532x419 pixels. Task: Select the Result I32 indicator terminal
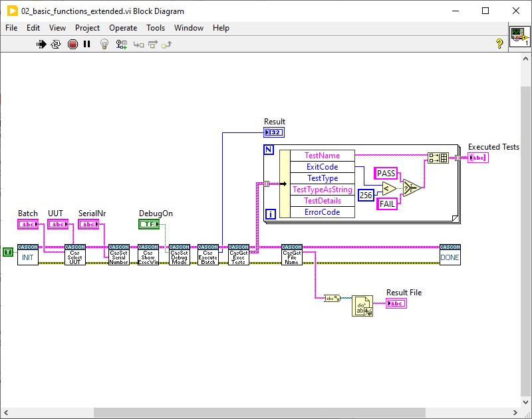(x=274, y=132)
